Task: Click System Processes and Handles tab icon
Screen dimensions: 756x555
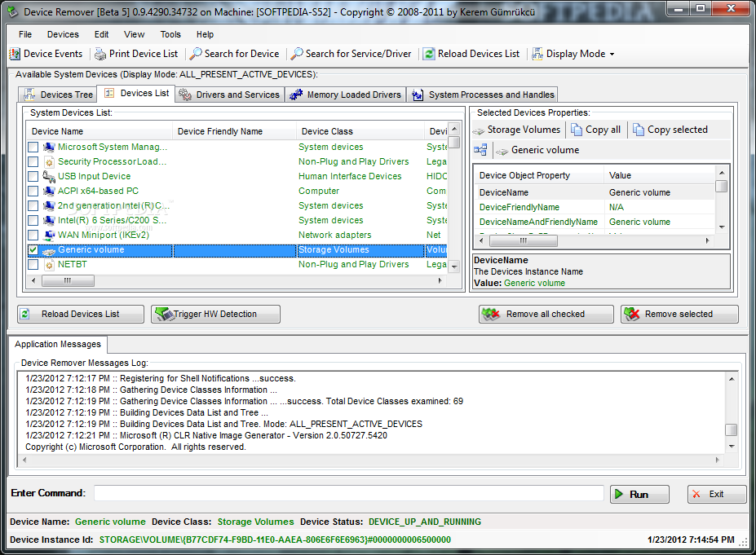Action: tap(418, 95)
